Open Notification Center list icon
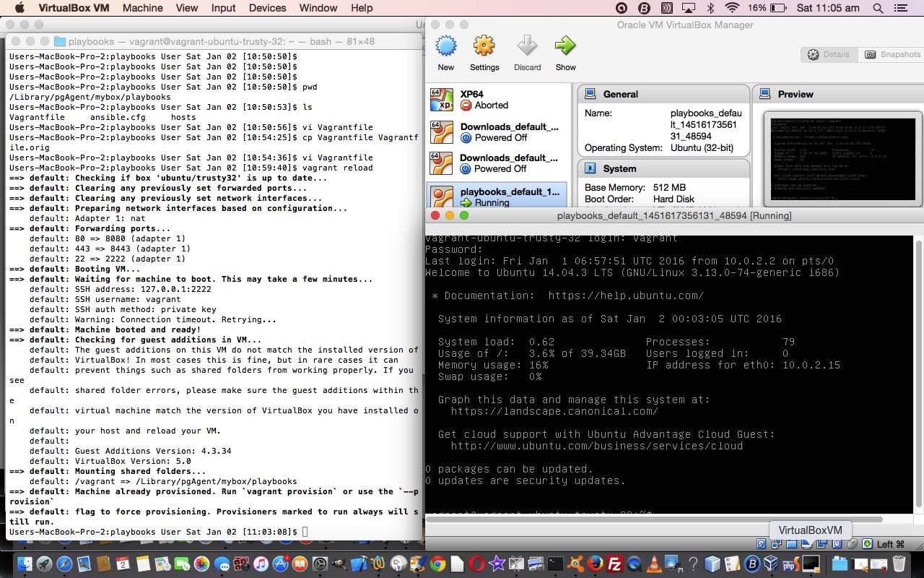Viewport: 924px width, 578px height. pos(901,8)
